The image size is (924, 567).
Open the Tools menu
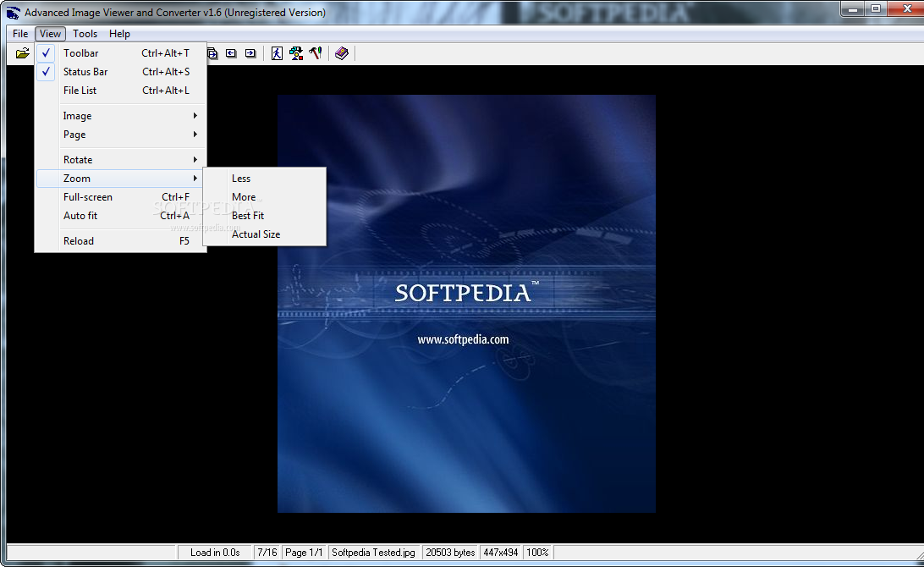[85, 34]
